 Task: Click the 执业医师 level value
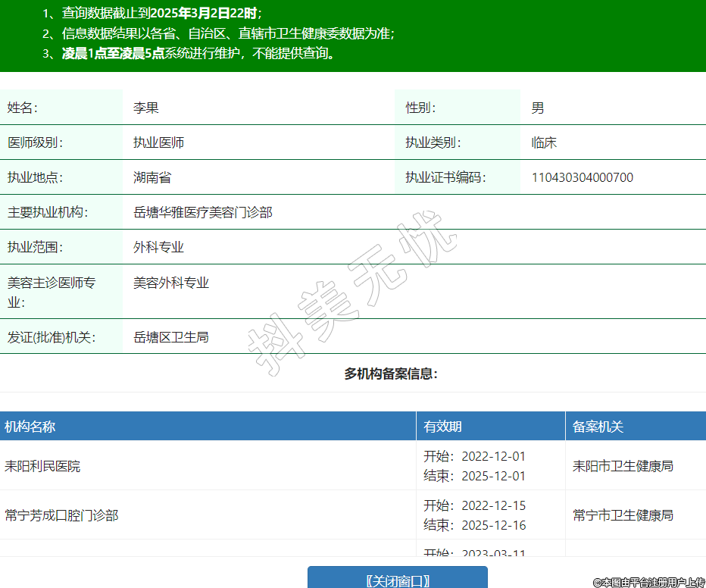coord(158,142)
